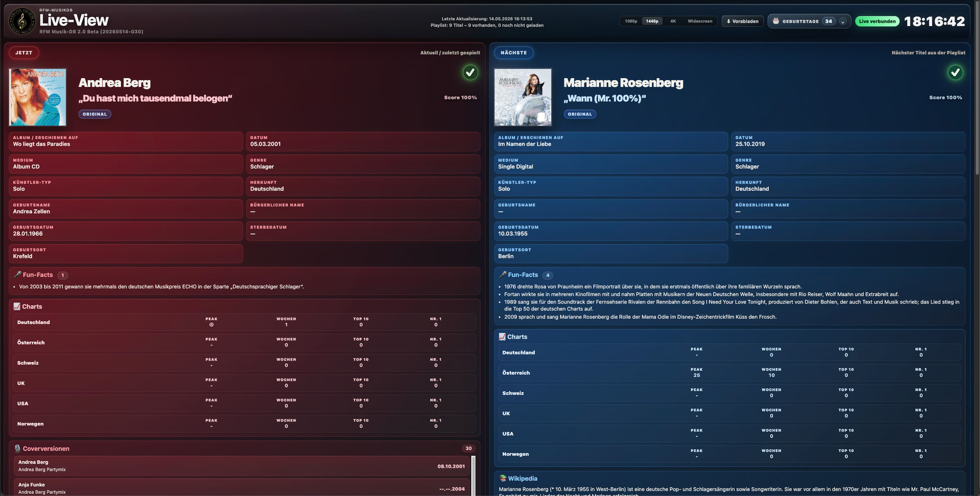Open the Marianne Rosenberg album cover thumbnail
The image size is (980, 496).
[x=523, y=97]
